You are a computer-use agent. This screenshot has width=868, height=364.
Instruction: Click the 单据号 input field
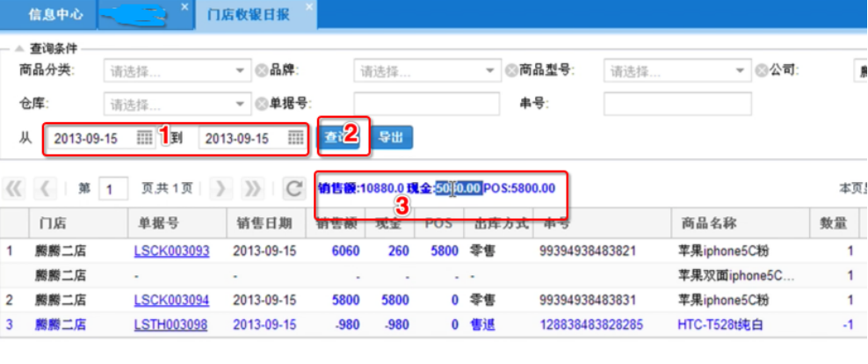point(427,105)
